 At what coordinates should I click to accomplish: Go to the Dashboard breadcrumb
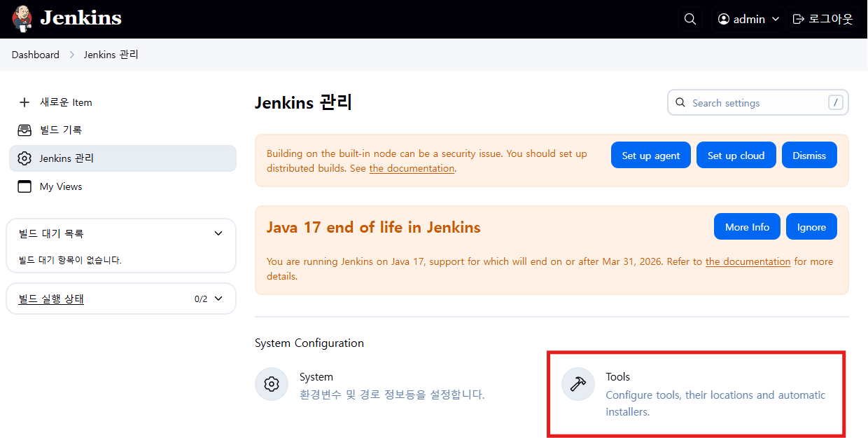click(x=36, y=55)
